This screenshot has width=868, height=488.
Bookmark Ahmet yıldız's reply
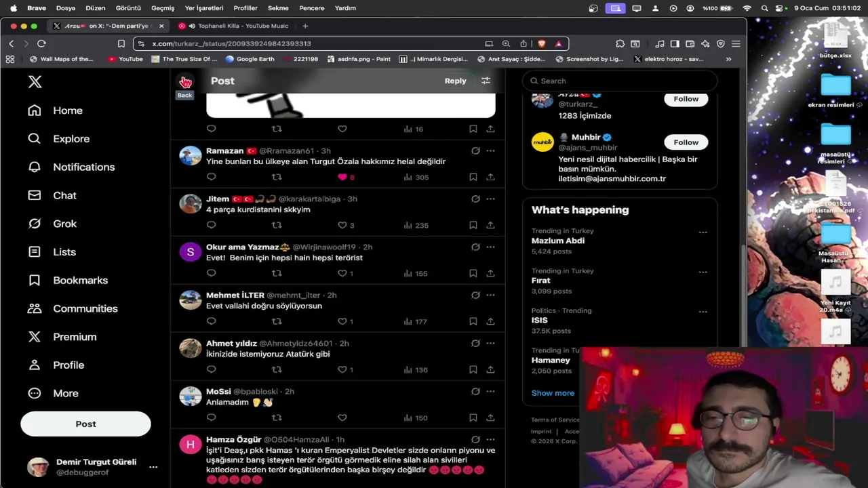tap(473, 369)
